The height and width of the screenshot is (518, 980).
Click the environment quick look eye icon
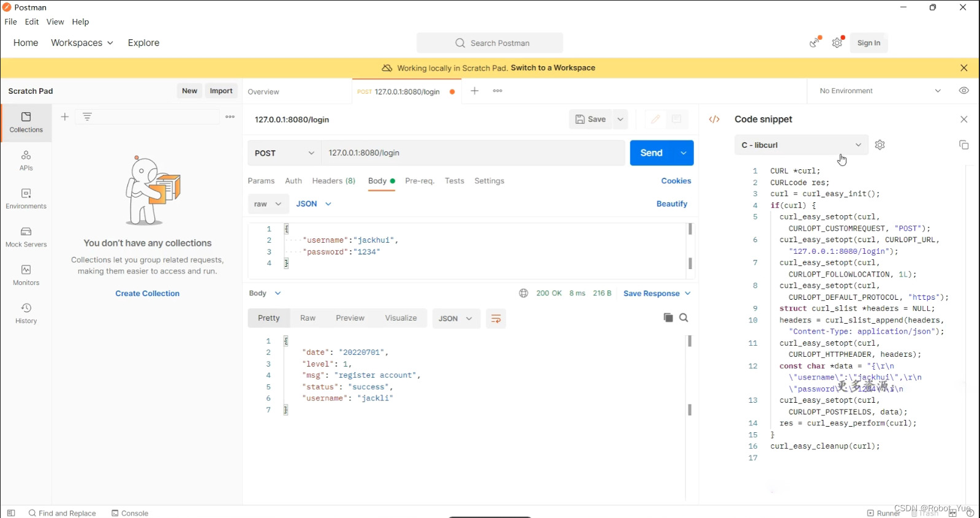pos(963,91)
